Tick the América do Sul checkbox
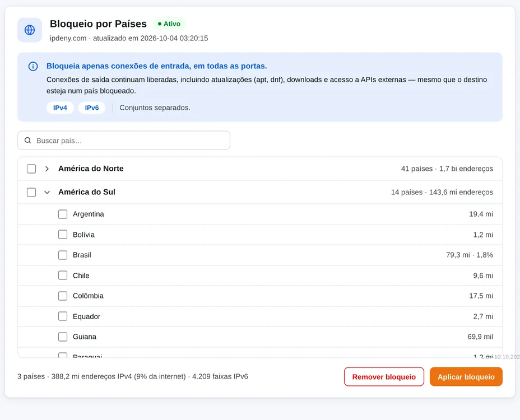Screen dimensions: 520x420 31,192
